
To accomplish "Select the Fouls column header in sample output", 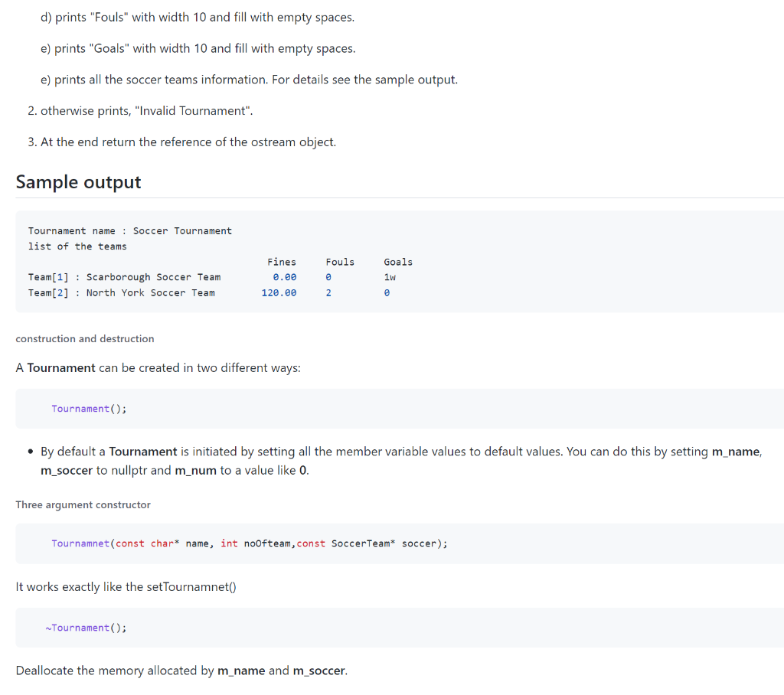I will click(x=340, y=262).
